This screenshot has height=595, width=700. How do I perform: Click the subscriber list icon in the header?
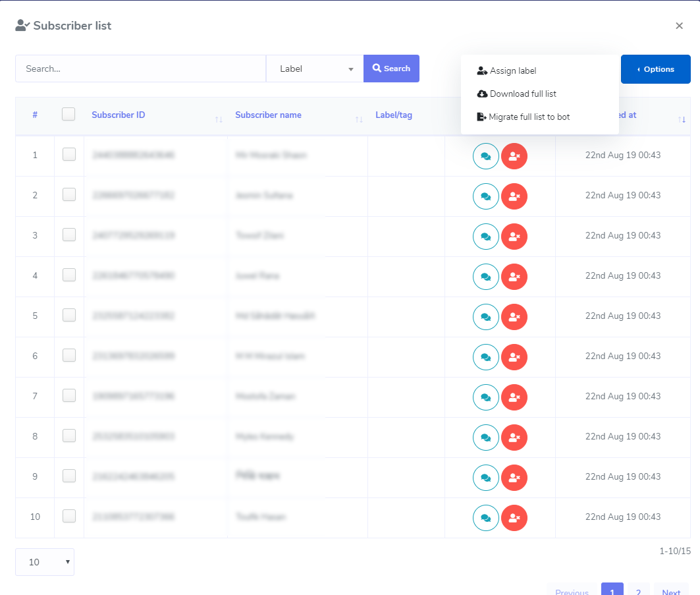tap(22, 25)
